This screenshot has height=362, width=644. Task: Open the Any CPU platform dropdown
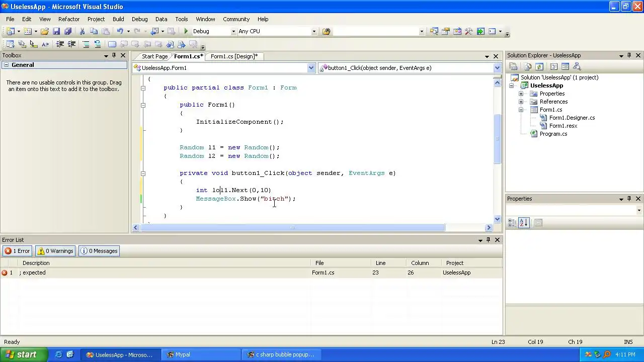pos(314,31)
